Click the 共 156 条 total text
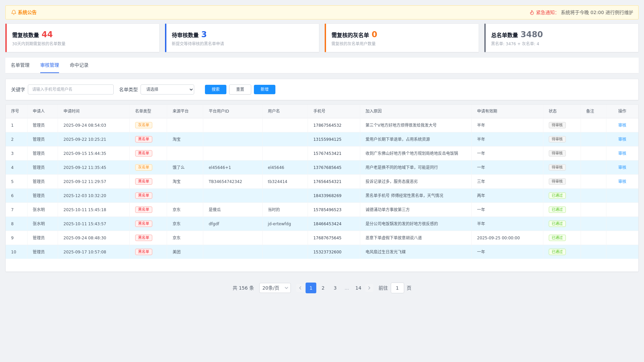This screenshot has height=362, width=644. pos(243,288)
